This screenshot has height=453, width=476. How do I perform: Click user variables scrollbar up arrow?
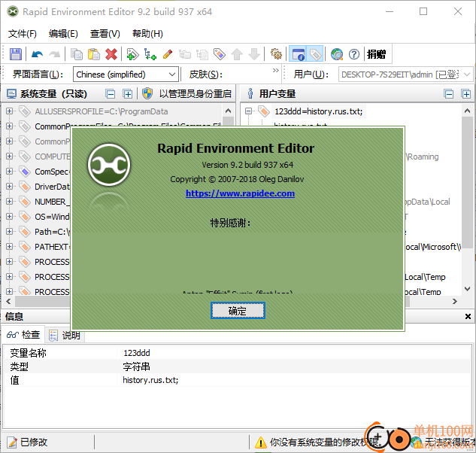tap(468, 111)
